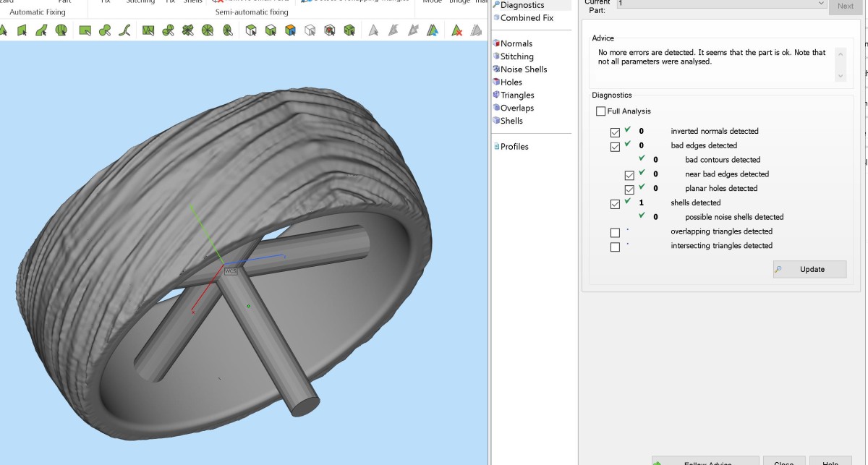Switch to the Combined Fix page
Screen dimensions: 868x465
pos(527,18)
